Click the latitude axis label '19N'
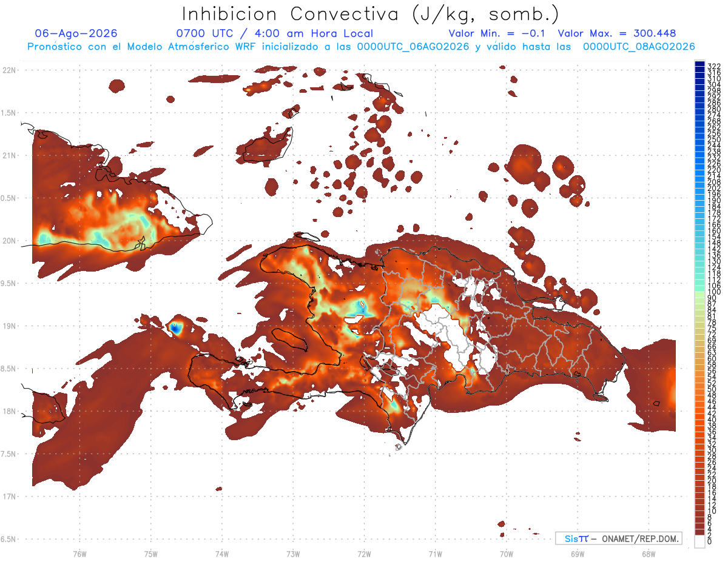The width and height of the screenshot is (728, 562). click(8, 326)
